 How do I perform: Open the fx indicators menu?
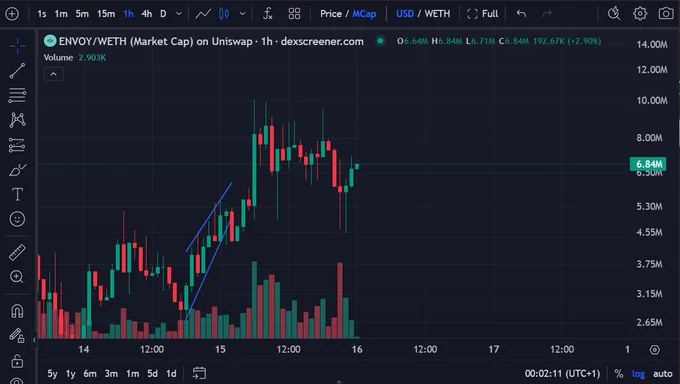[268, 14]
